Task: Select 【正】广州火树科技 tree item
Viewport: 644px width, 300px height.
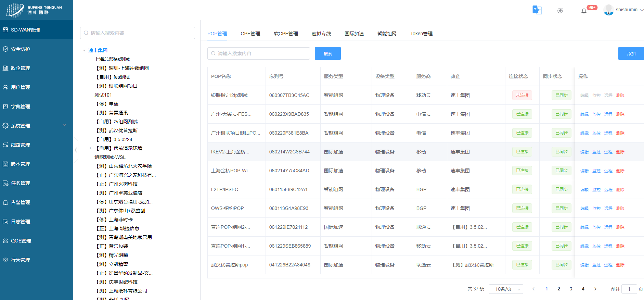Action: coord(116,184)
